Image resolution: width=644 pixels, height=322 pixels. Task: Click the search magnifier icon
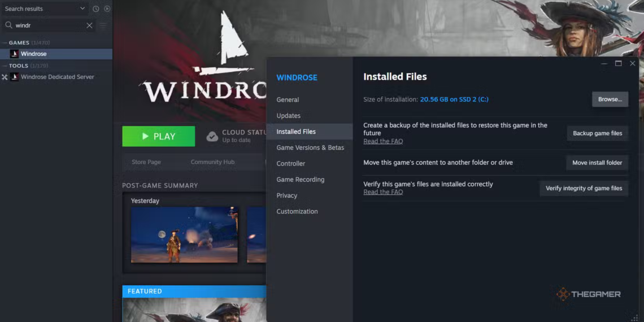point(8,25)
